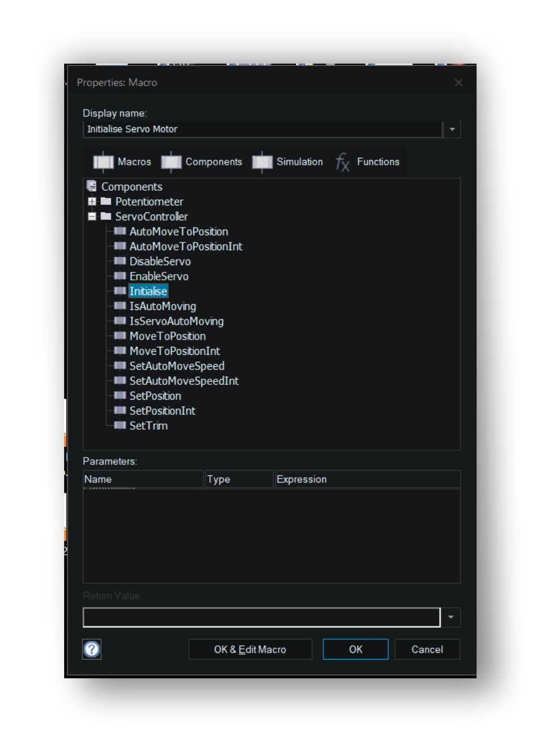Select the DisableServo macro label
The height and width of the screenshot is (755, 560).
point(160,261)
